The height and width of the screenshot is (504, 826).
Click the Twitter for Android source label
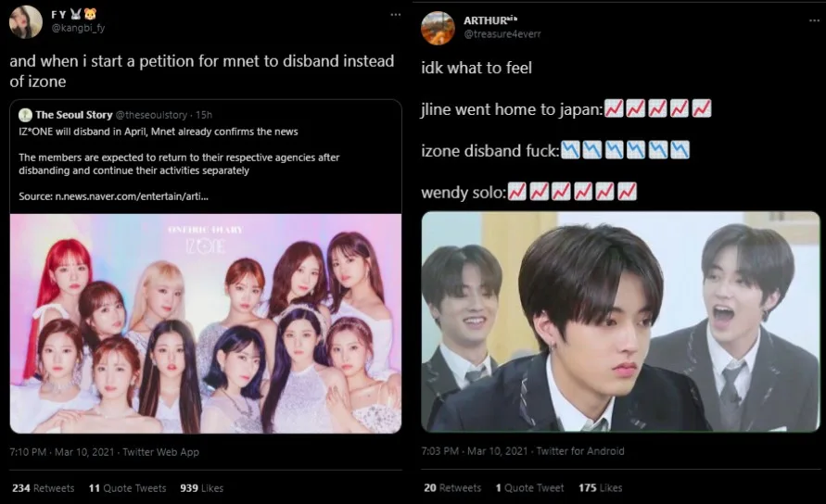(x=580, y=451)
